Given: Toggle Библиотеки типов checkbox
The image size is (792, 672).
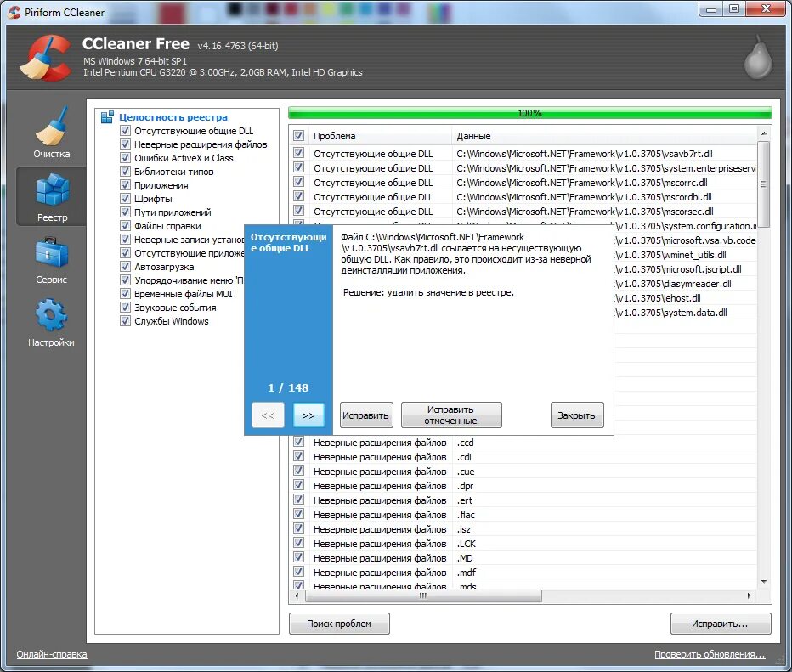Looking at the screenshot, I should (125, 172).
